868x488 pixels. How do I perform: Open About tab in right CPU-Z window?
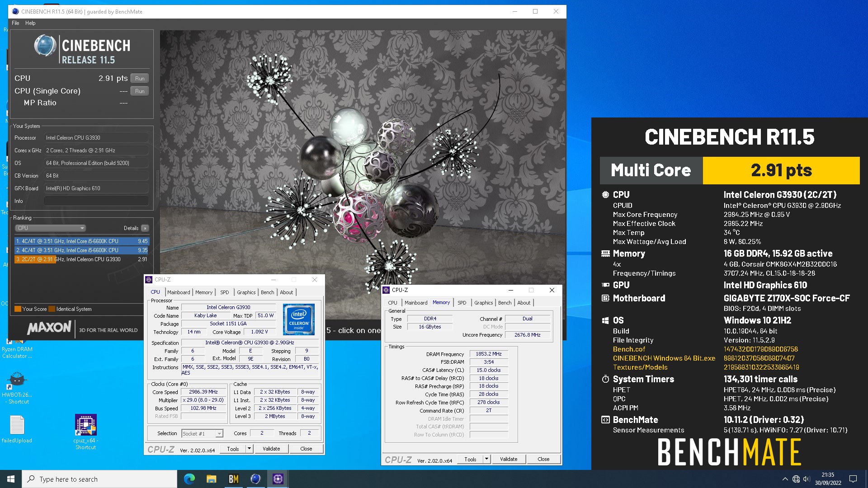[x=524, y=303]
